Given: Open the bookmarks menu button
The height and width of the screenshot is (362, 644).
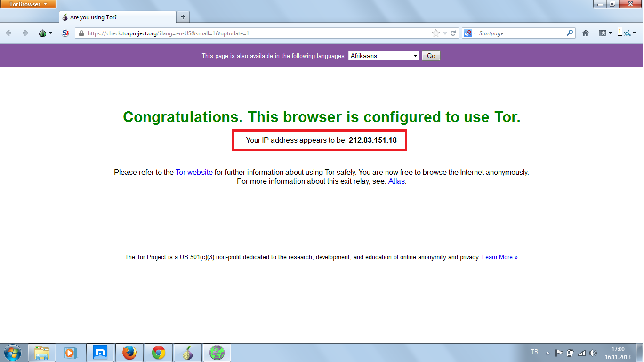Looking at the screenshot, I should pyautogui.click(x=605, y=33).
